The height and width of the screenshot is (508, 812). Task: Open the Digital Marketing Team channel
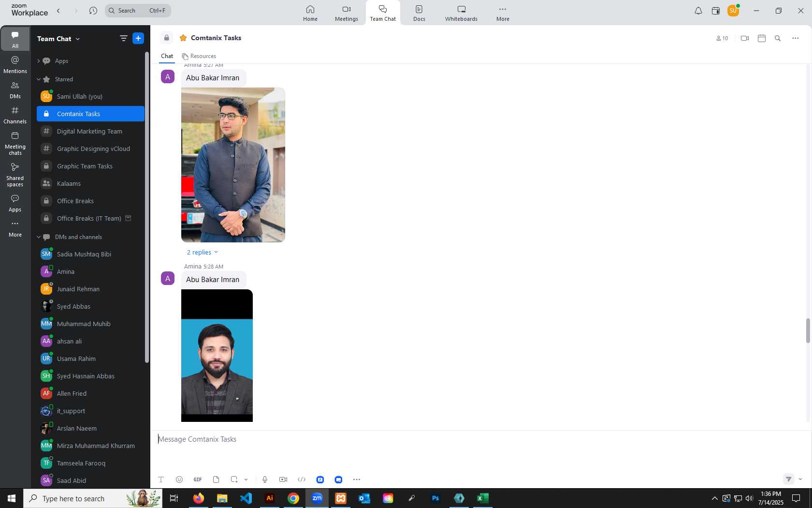point(90,131)
